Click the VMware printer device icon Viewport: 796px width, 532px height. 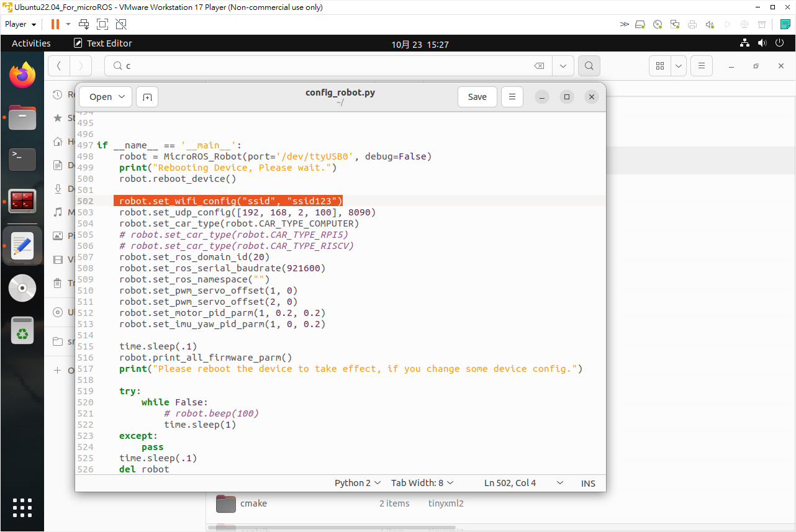(x=692, y=24)
